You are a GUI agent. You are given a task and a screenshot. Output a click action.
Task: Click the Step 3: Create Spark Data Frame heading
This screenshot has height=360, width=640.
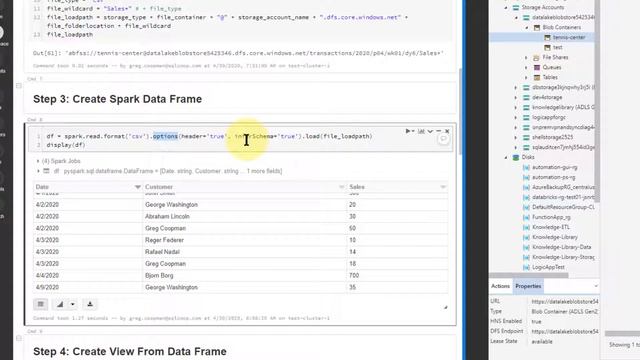click(118, 99)
